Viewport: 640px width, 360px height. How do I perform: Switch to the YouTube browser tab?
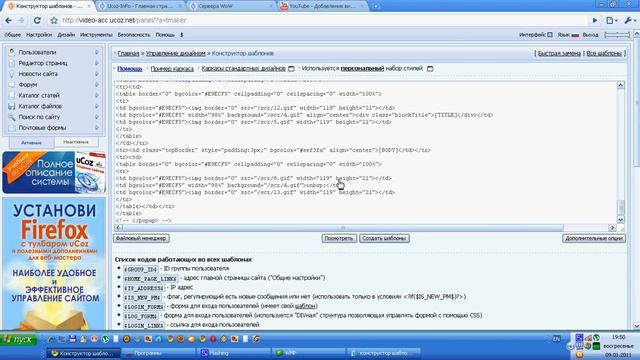(323, 6)
